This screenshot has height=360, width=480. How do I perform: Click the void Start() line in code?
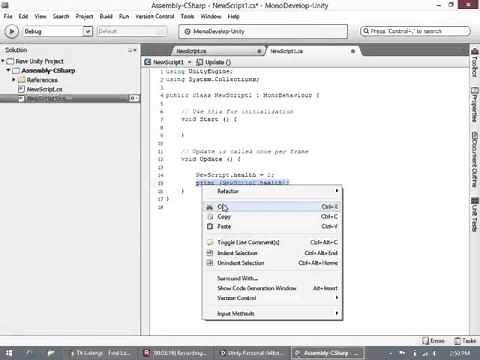click(209, 119)
